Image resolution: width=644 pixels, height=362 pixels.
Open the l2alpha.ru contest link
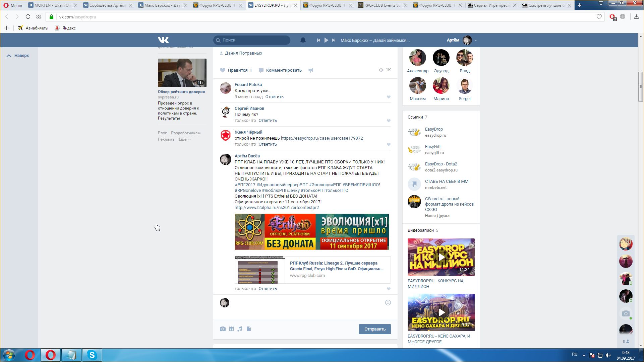277,208
